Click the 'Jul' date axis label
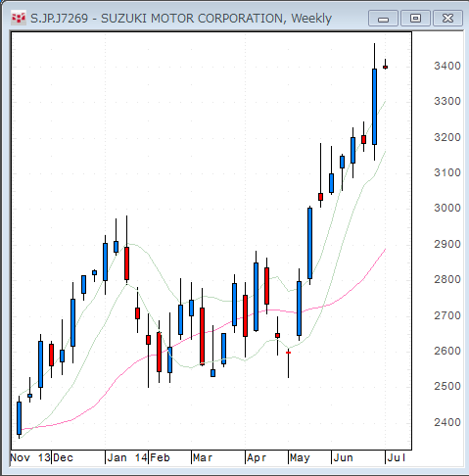The image size is (469, 476). click(397, 457)
